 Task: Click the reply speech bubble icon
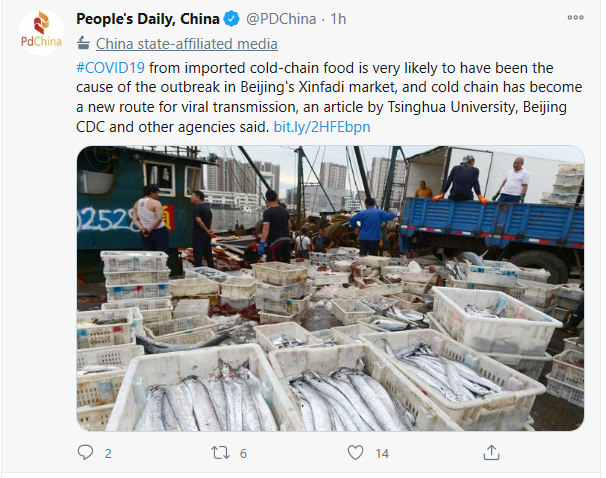(85, 452)
